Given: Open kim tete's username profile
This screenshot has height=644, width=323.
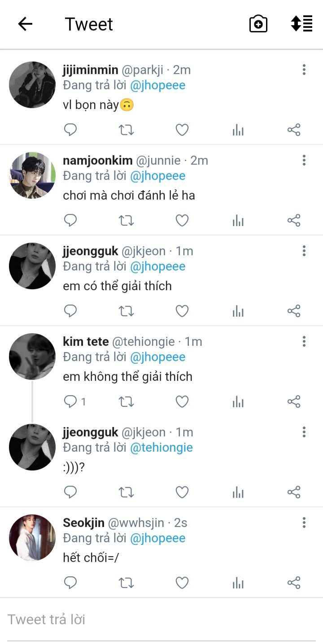Looking at the screenshot, I should tap(86, 342).
